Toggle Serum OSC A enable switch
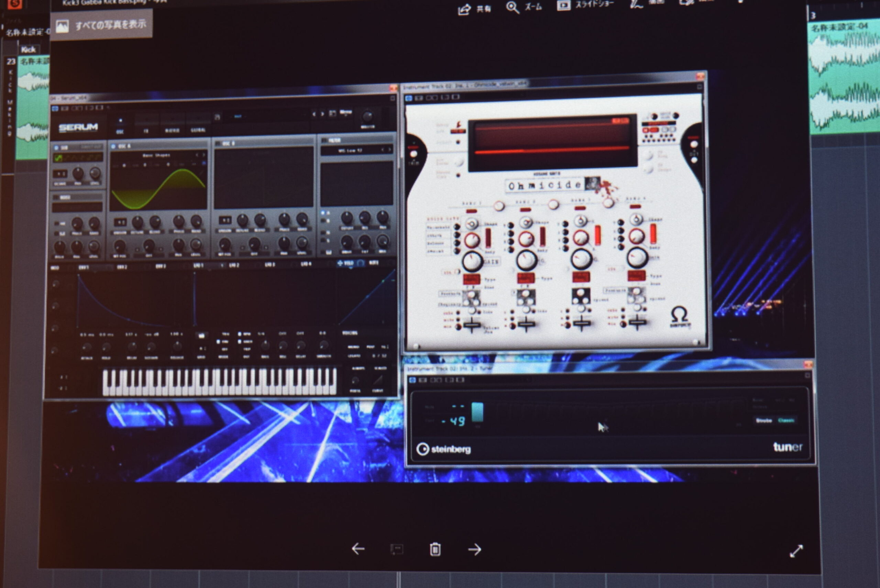This screenshot has height=588, width=880. pos(114,146)
